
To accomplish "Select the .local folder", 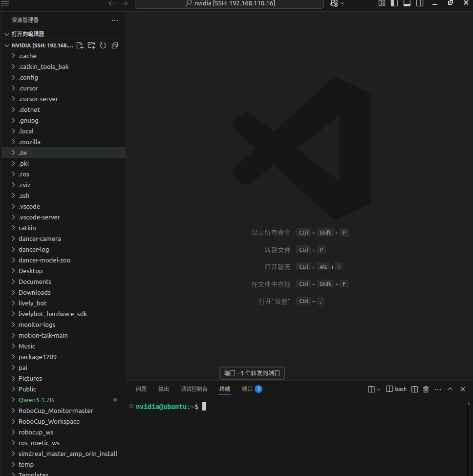I will [x=64, y=131].
